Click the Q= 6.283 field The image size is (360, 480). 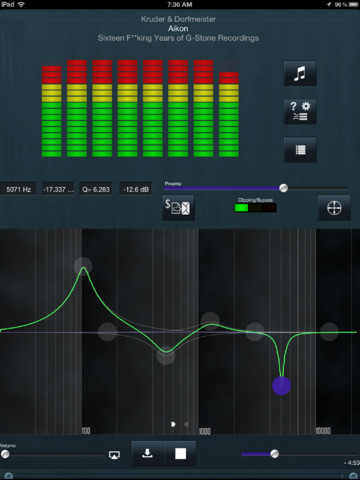point(96,189)
